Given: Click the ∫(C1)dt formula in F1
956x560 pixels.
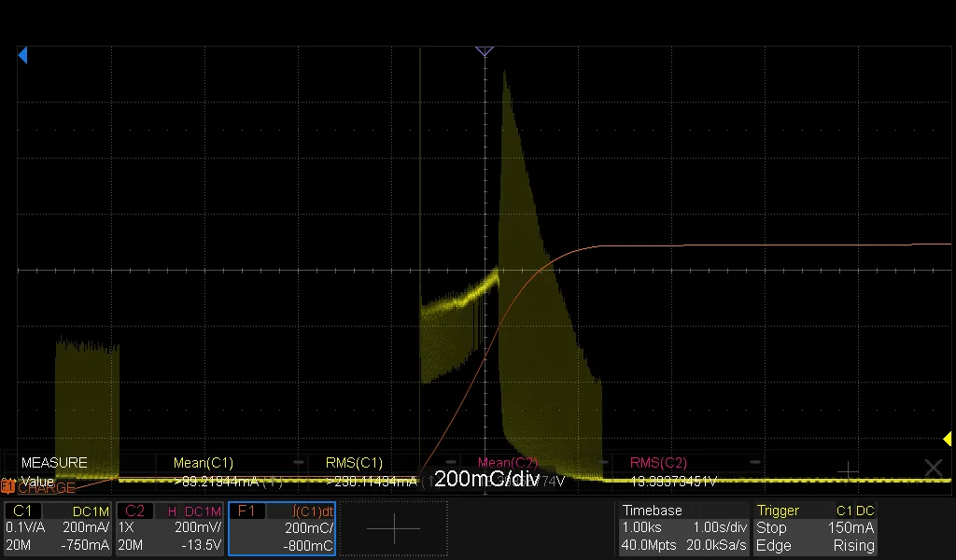Looking at the screenshot, I should point(313,511).
